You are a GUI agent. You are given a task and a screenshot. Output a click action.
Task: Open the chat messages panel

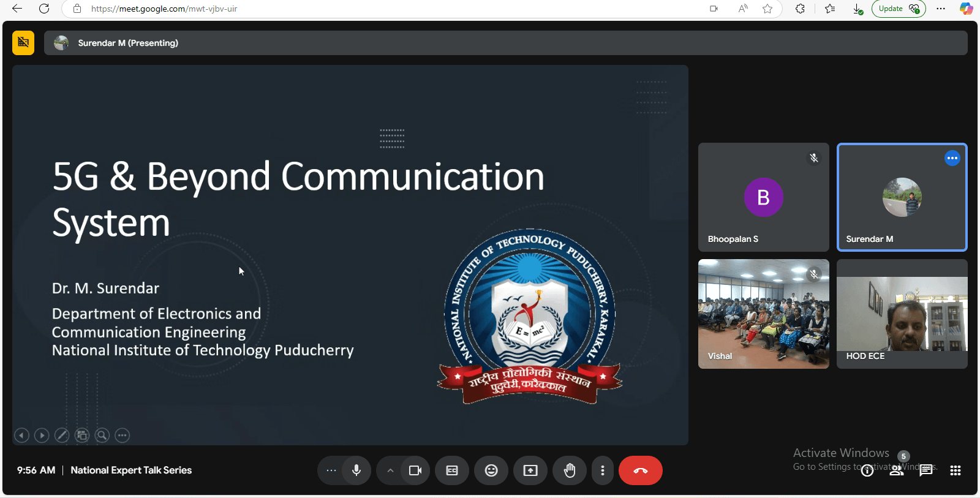click(926, 470)
